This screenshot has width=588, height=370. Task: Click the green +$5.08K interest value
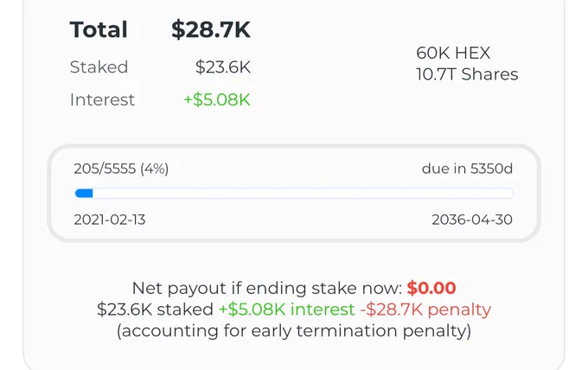[217, 99]
